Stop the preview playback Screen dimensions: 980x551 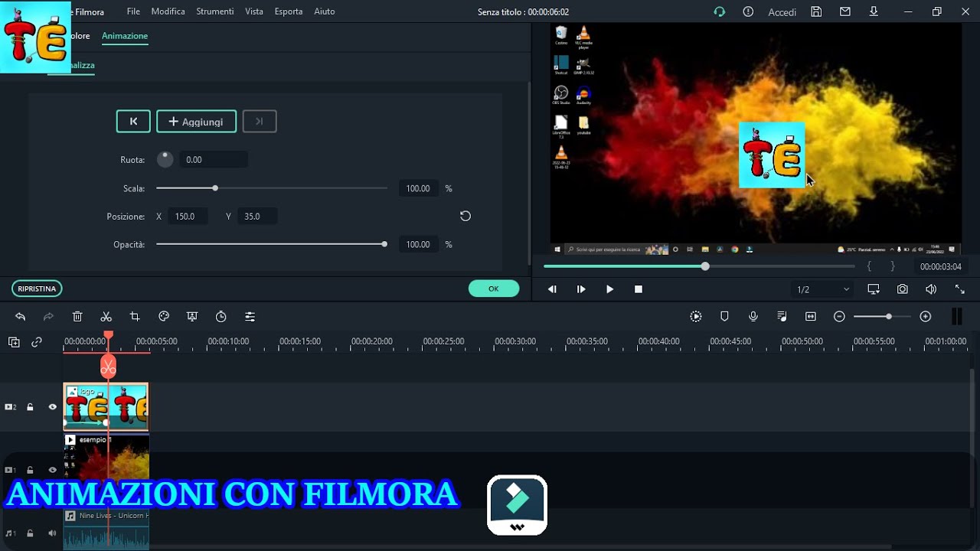point(639,289)
